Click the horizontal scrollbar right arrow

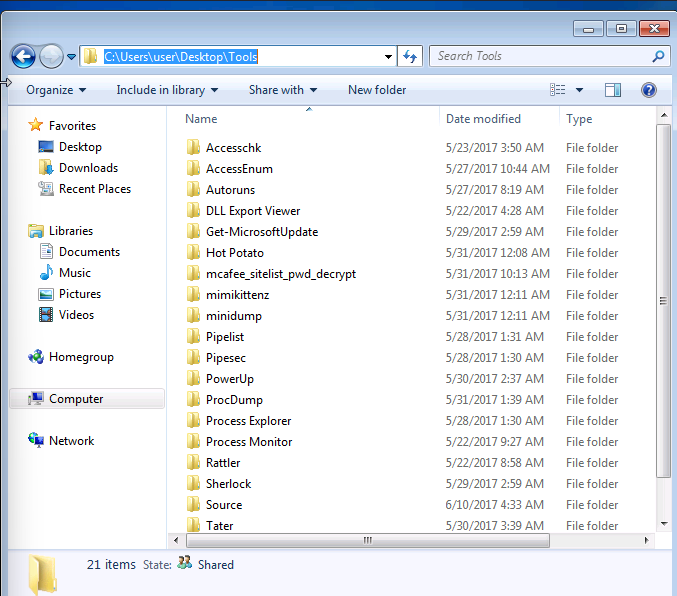coord(646,540)
